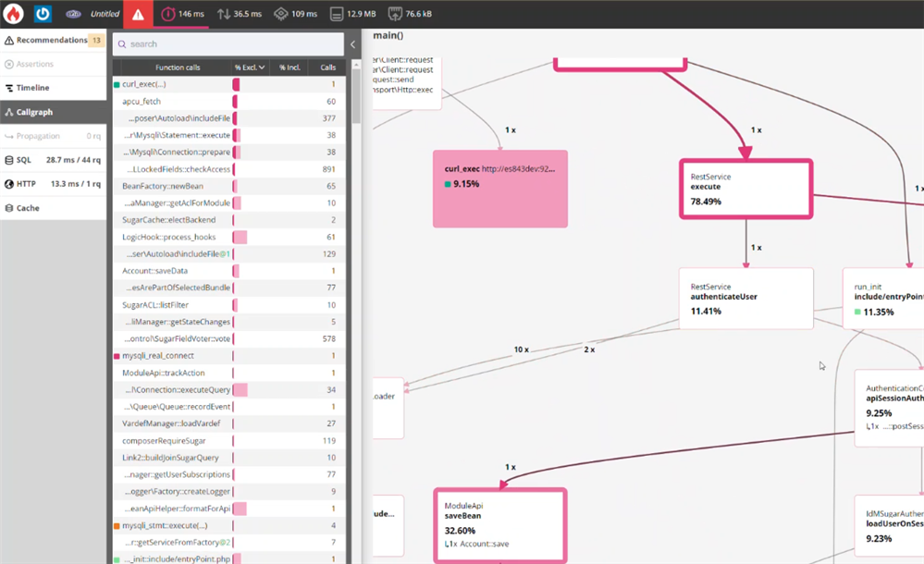Select the 76.6 kB network metric
This screenshot has height=564, width=924.
[412, 14]
